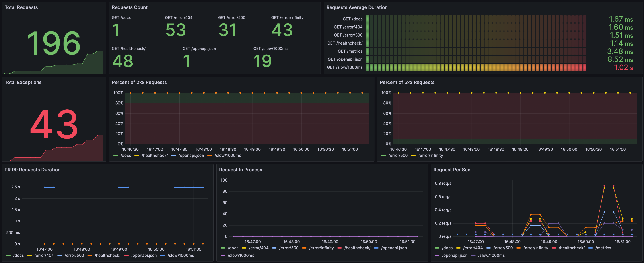644x263 pixels.
Task: Open the Request Per Sec panel title
Action: tap(452, 170)
